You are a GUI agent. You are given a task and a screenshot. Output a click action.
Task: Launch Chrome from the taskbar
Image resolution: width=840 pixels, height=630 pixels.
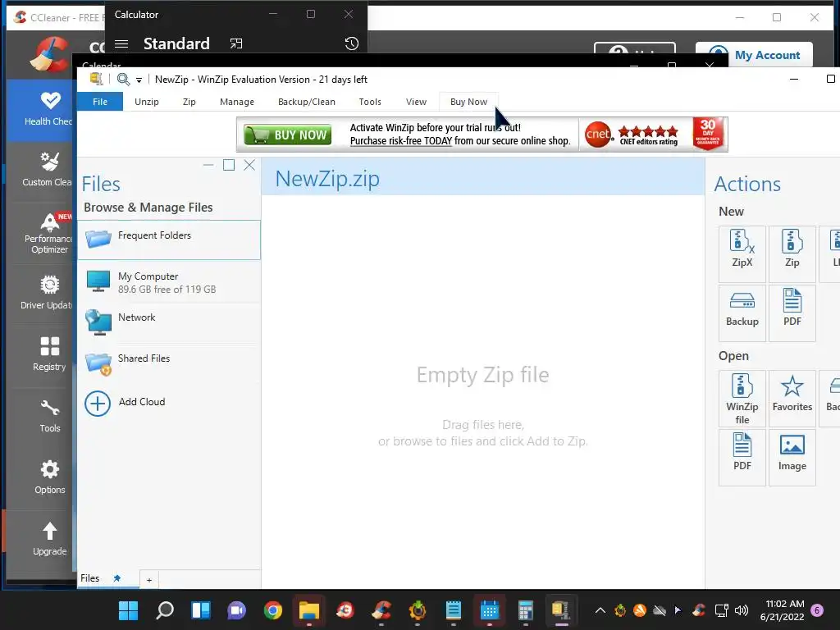click(x=272, y=610)
